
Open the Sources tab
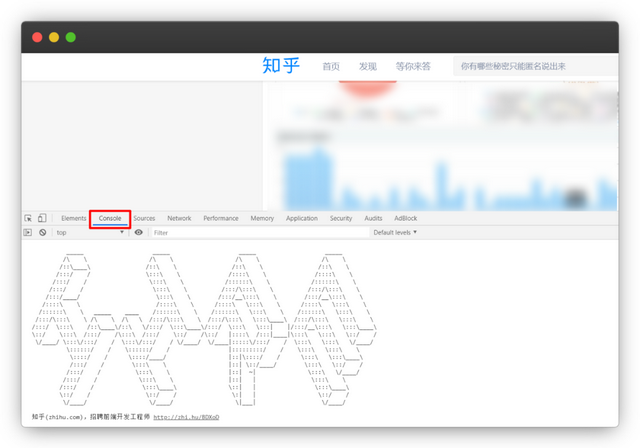point(144,218)
